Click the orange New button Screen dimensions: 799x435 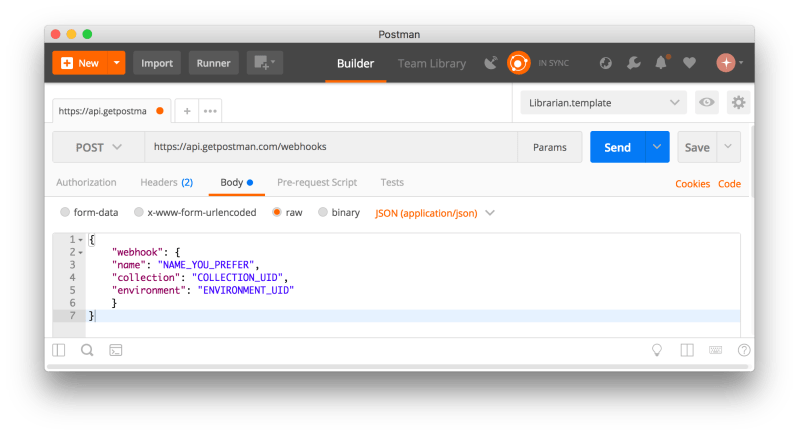80,63
